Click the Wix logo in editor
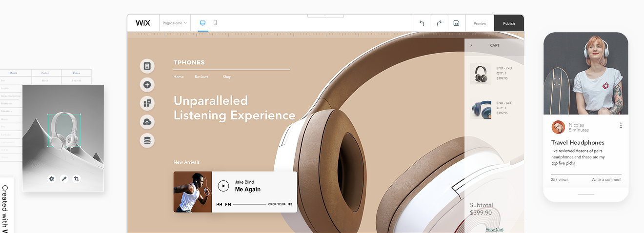This screenshot has width=644, height=233. click(143, 23)
